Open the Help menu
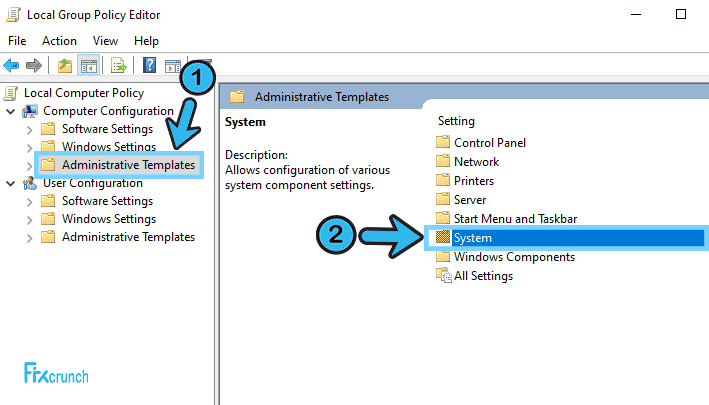Viewport: 709px width, 405px height. pyautogui.click(x=147, y=41)
